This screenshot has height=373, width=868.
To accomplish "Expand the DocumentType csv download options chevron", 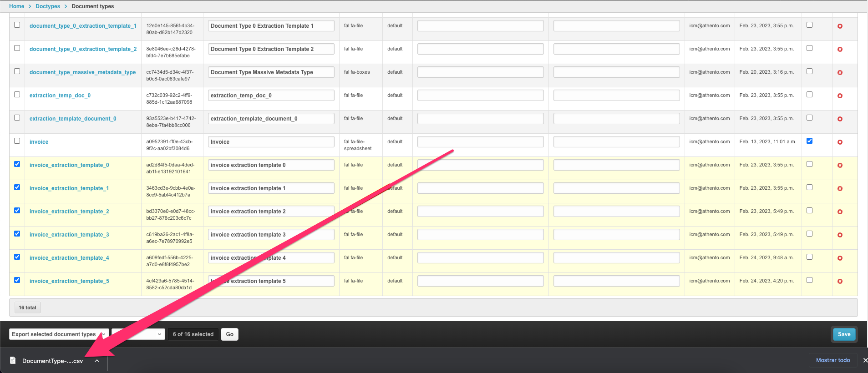I will click(x=97, y=361).
